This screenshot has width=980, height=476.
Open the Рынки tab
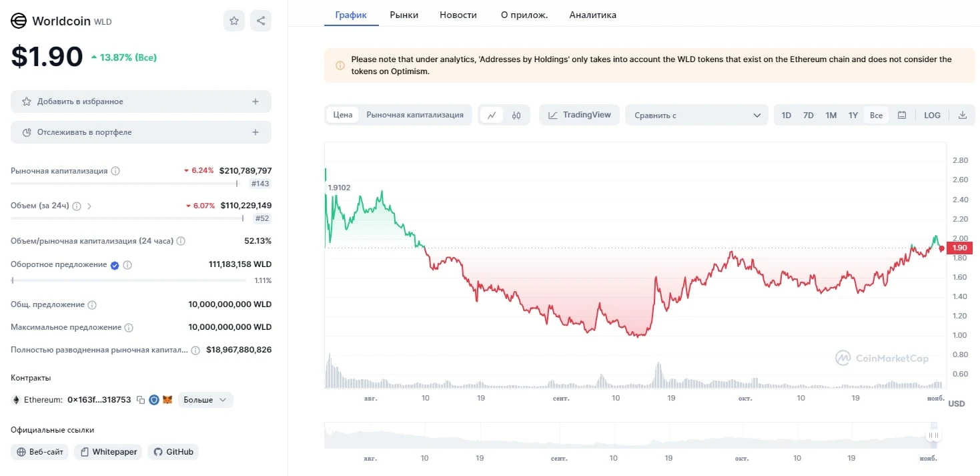pos(404,15)
